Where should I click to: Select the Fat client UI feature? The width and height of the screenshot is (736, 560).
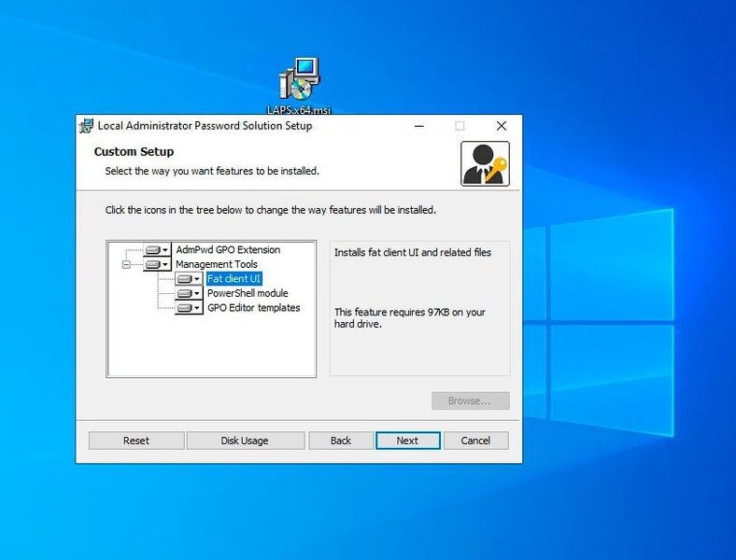234,278
